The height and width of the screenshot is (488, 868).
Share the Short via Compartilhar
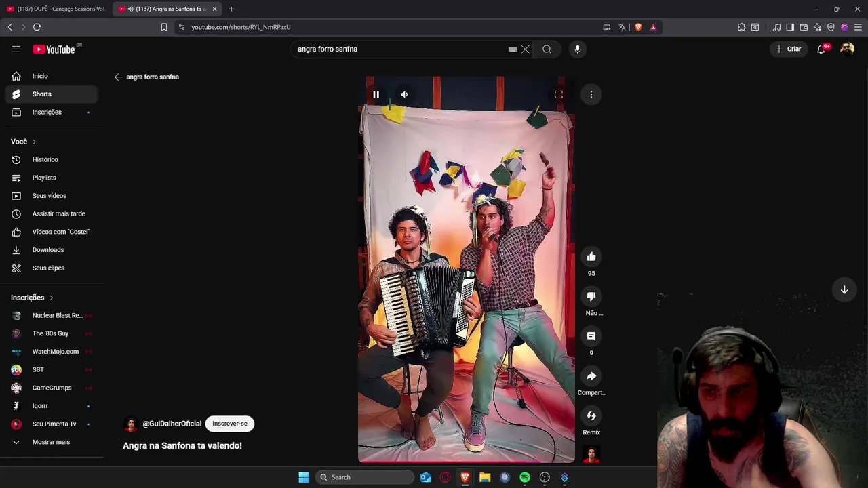(591, 376)
